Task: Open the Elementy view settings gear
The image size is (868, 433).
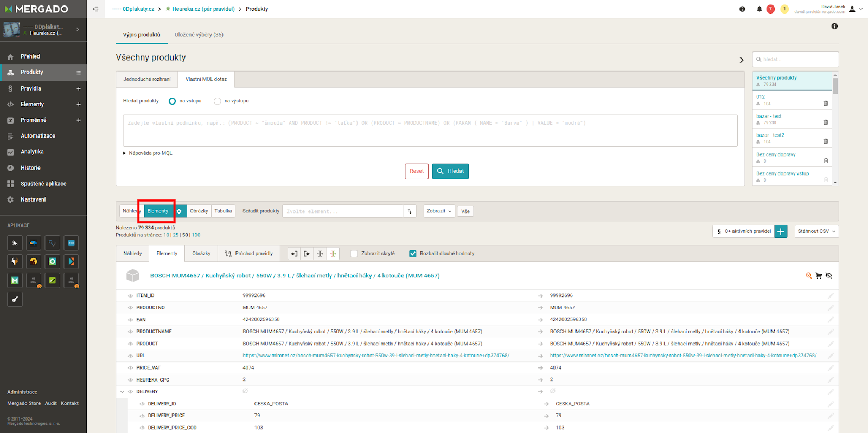Action: coord(179,211)
